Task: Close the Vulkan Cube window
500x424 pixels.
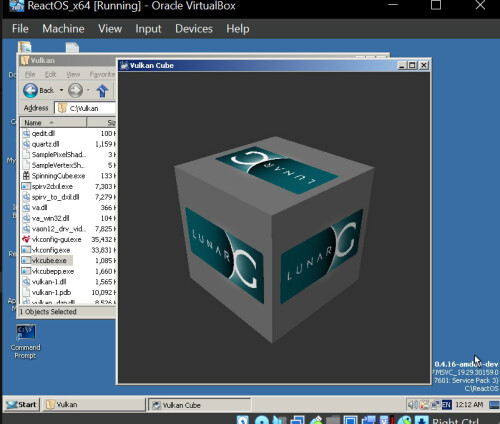Action: (x=424, y=65)
